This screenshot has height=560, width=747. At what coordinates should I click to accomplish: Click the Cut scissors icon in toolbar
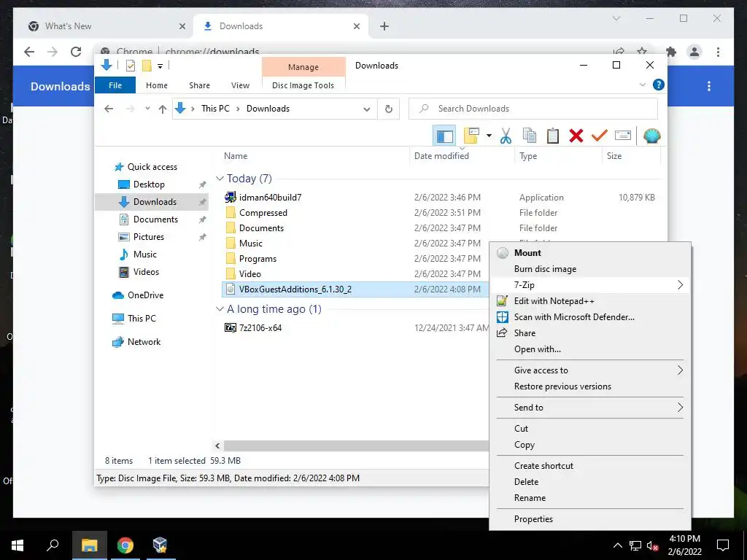(506, 136)
